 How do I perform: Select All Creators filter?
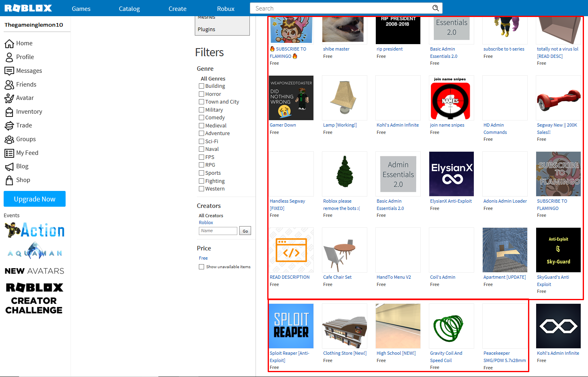[211, 216]
